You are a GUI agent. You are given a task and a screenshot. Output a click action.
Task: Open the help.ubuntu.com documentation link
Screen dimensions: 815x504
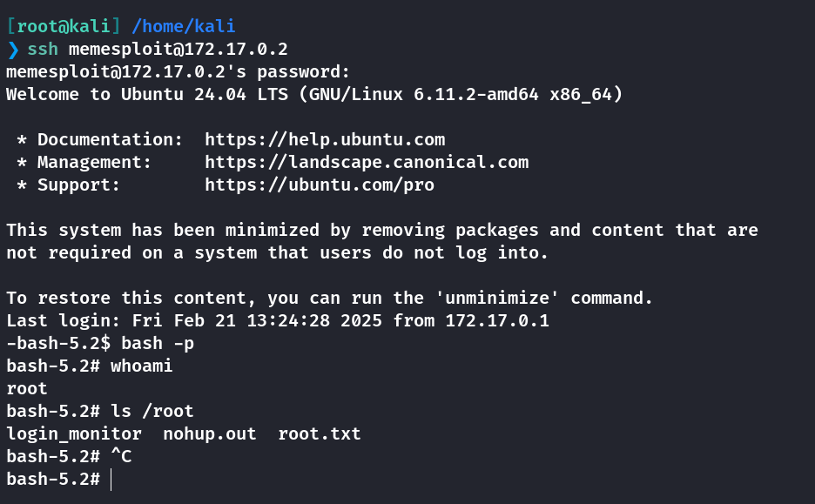325,139
